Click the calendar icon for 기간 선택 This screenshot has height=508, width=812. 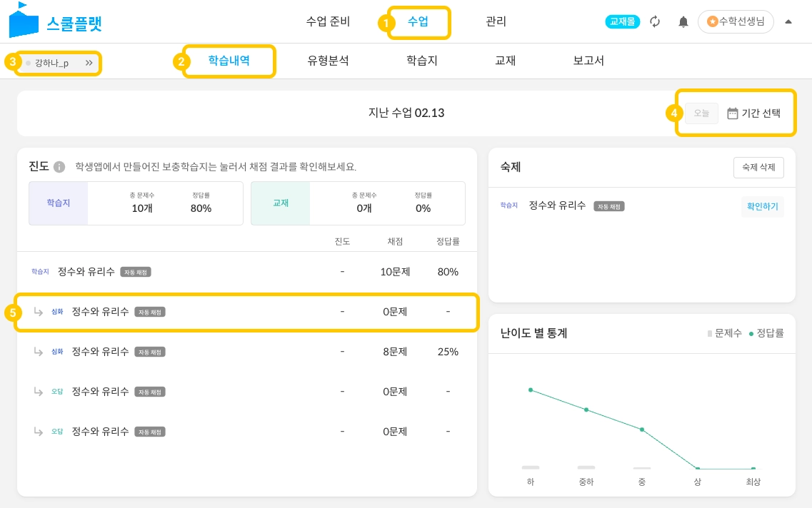732,113
